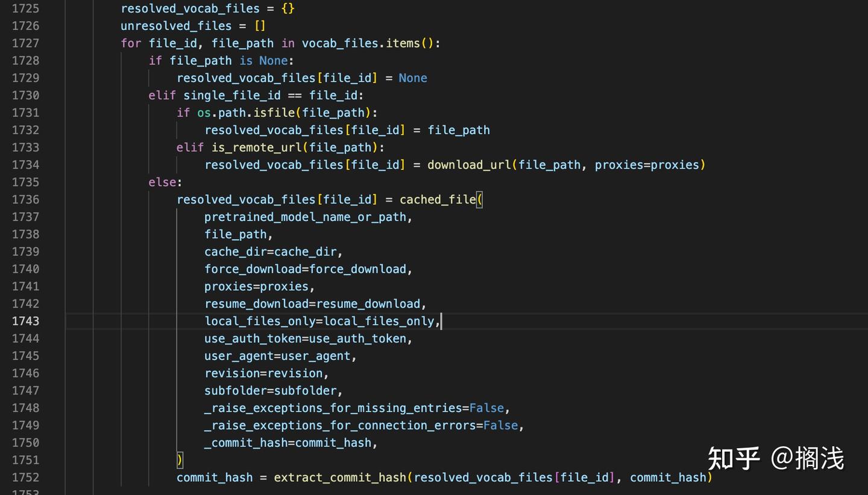This screenshot has width=868, height=495.
Task: Click the os.path.isfile call
Action: 245,113
